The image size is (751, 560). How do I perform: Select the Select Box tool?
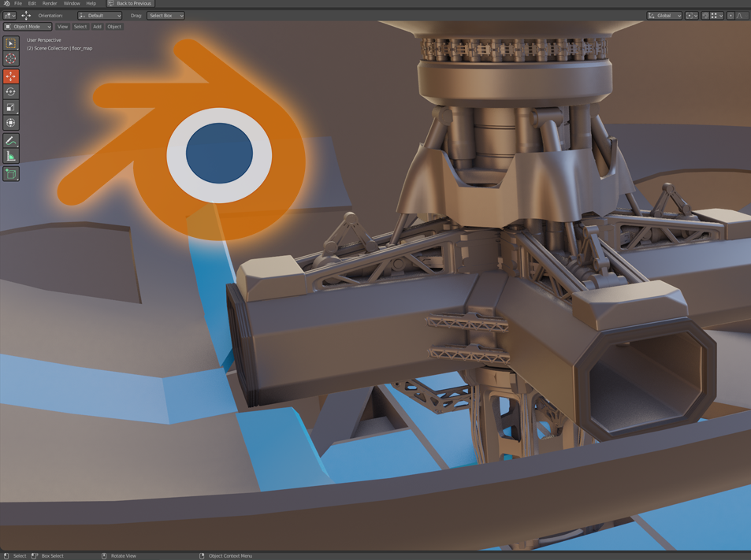coord(11,43)
